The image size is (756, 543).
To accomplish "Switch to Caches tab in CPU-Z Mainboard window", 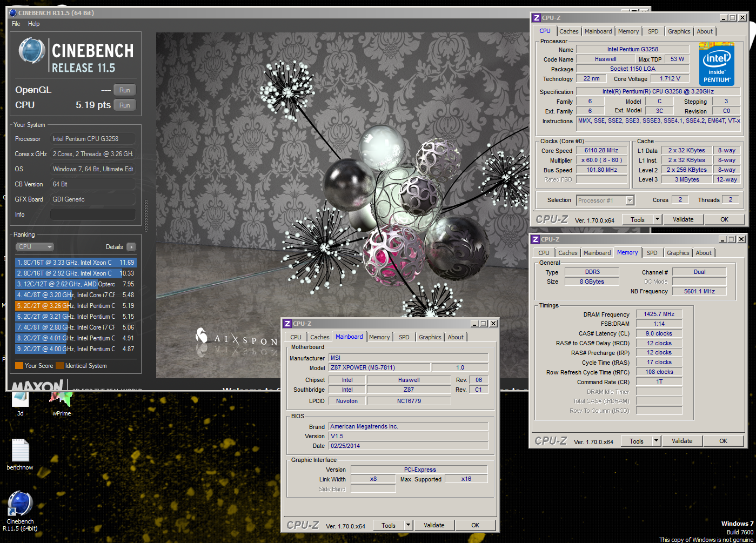I will (x=320, y=337).
